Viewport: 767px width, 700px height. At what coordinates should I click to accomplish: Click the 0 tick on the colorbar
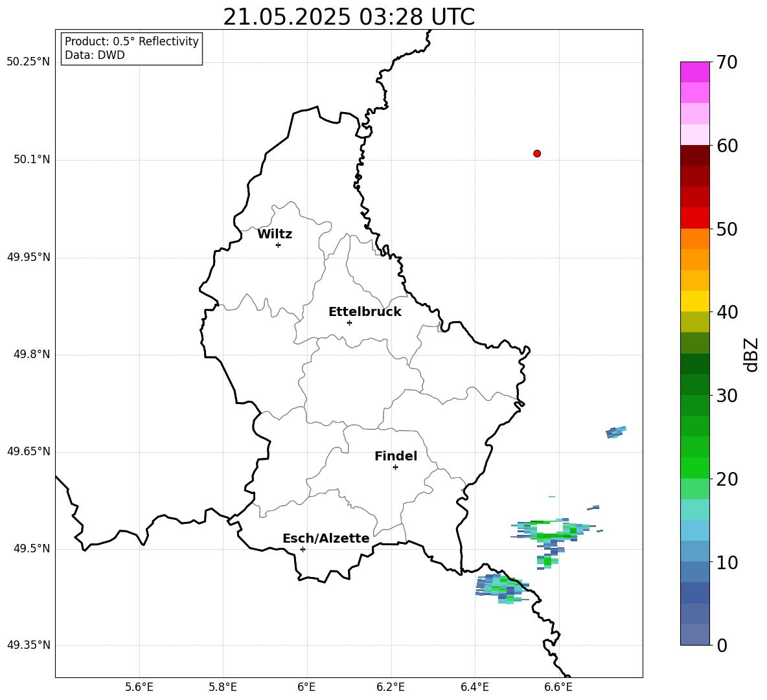(722, 645)
